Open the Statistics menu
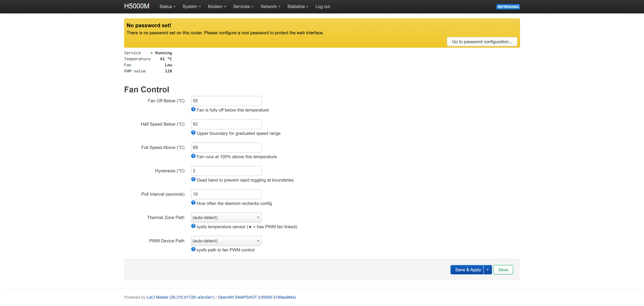 point(298,7)
